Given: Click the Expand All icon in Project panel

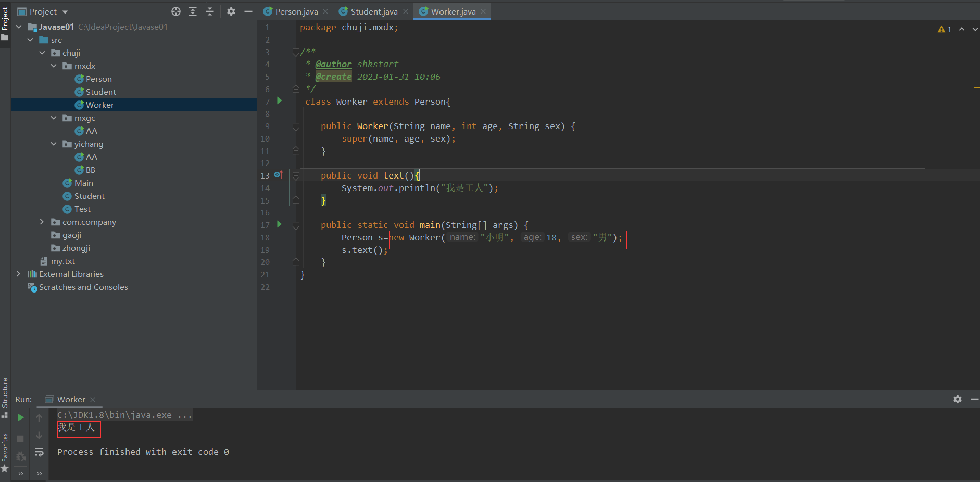Looking at the screenshot, I should pyautogui.click(x=193, y=11).
